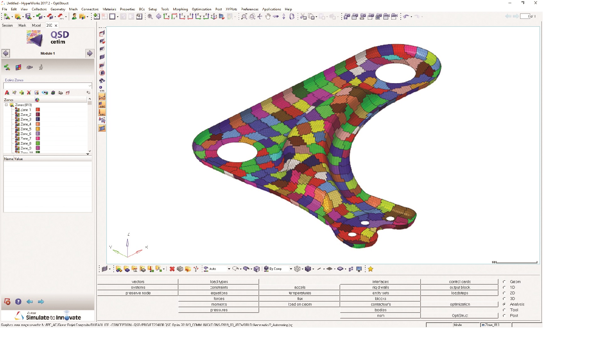The width and height of the screenshot is (603, 364).
Task: Select the Geom radio button
Action: (504, 282)
